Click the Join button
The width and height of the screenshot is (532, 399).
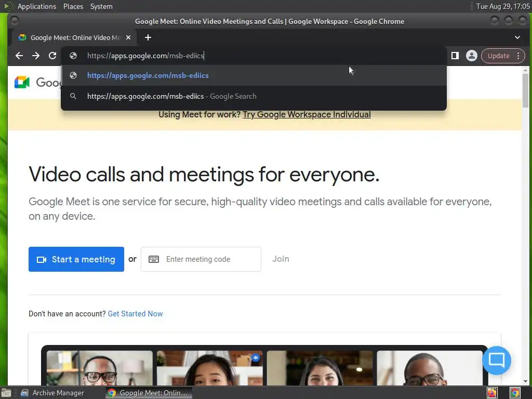(x=281, y=259)
